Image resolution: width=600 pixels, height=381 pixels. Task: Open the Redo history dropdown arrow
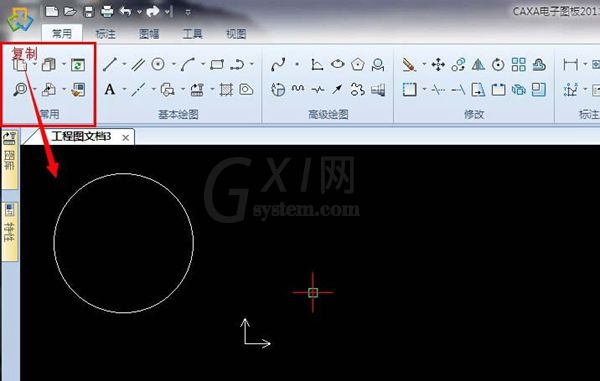167,12
